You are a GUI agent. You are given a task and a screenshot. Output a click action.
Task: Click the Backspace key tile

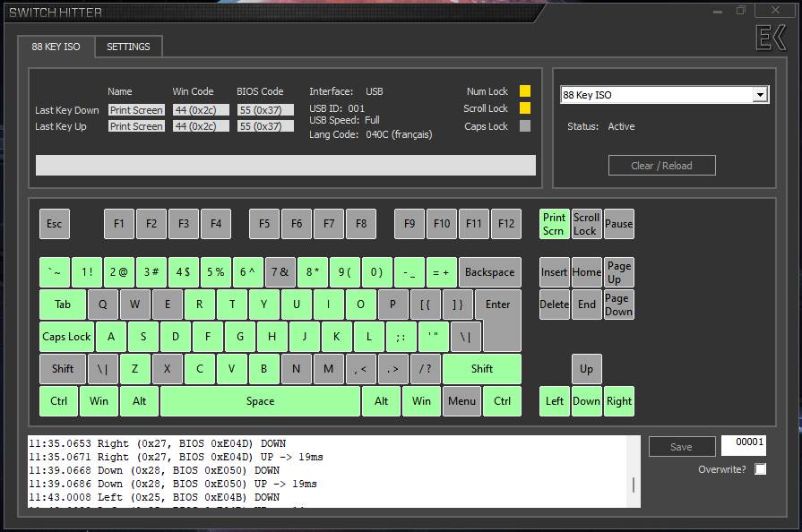tap(490, 272)
